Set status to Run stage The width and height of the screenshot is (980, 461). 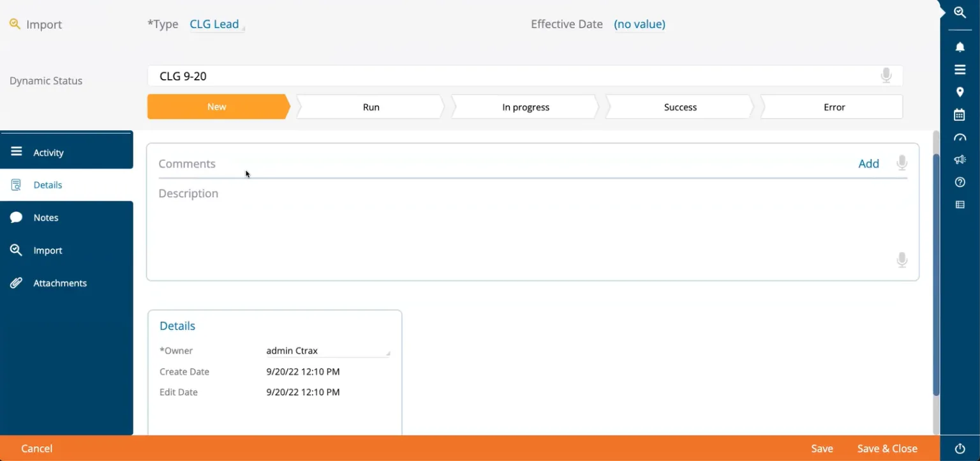[371, 107]
